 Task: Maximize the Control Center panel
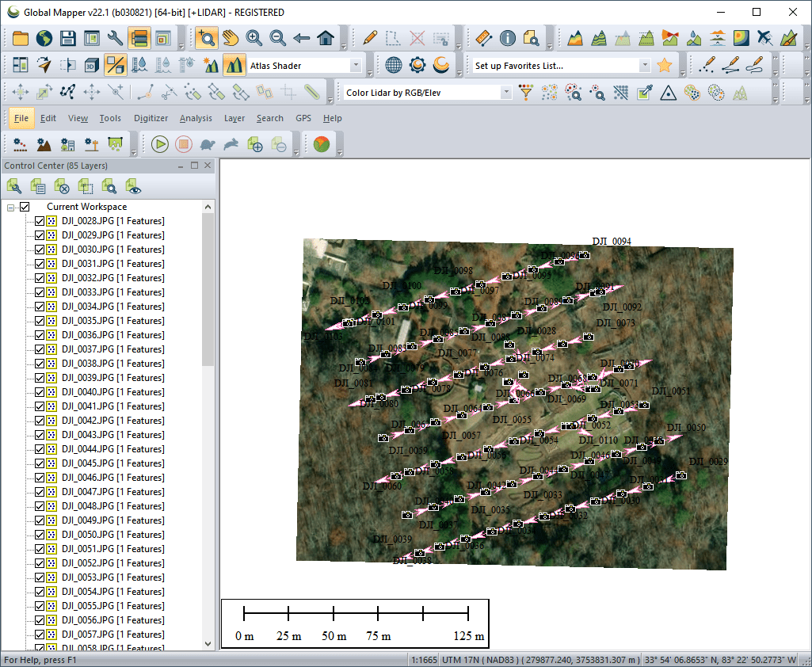(194, 166)
